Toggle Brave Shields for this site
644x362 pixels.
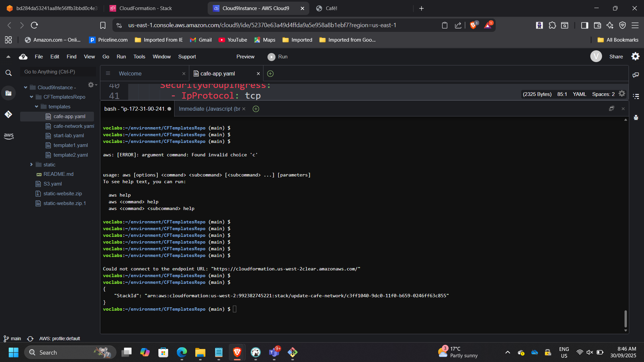click(473, 25)
